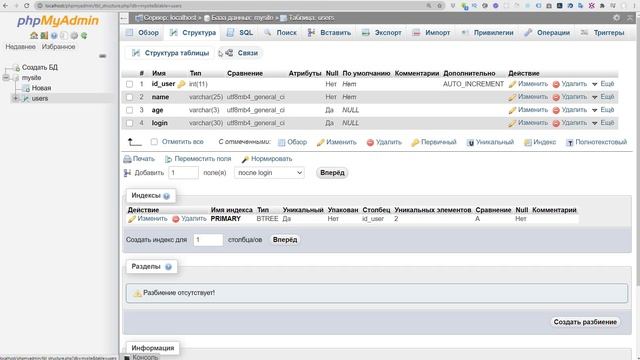Check the login row checkbox
Screen dimensions: 640x360
click(129, 123)
